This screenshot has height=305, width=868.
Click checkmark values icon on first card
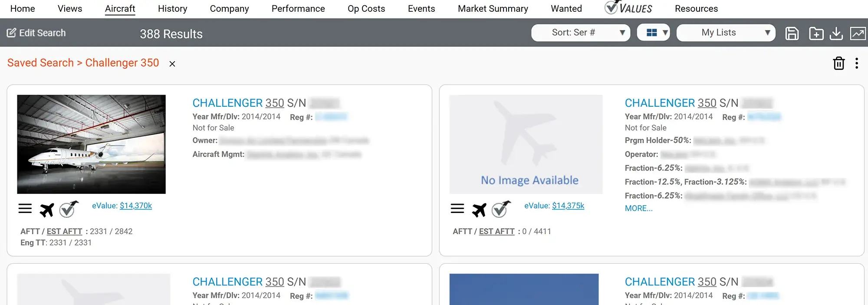[69, 209]
